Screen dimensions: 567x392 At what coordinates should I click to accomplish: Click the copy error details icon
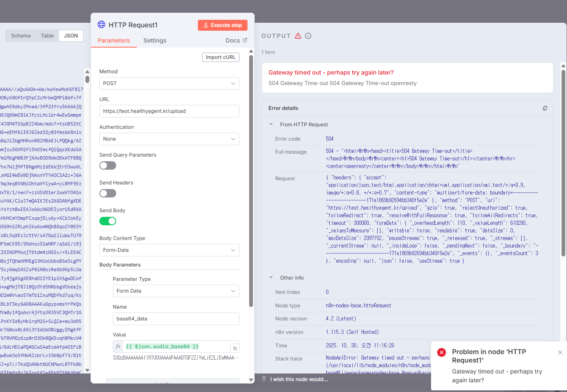(x=545, y=108)
